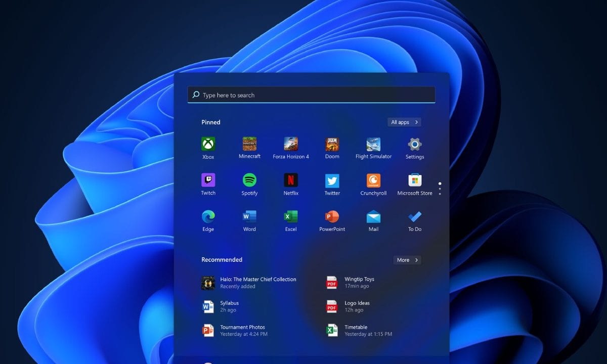This screenshot has width=607, height=364.
Task: Click the Recommended section heading
Action: pyautogui.click(x=222, y=260)
